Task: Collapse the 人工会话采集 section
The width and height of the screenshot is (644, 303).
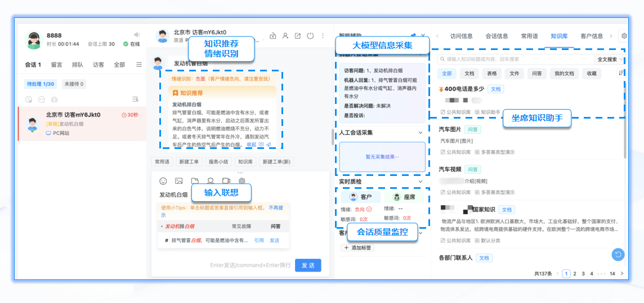Action: coord(421,133)
